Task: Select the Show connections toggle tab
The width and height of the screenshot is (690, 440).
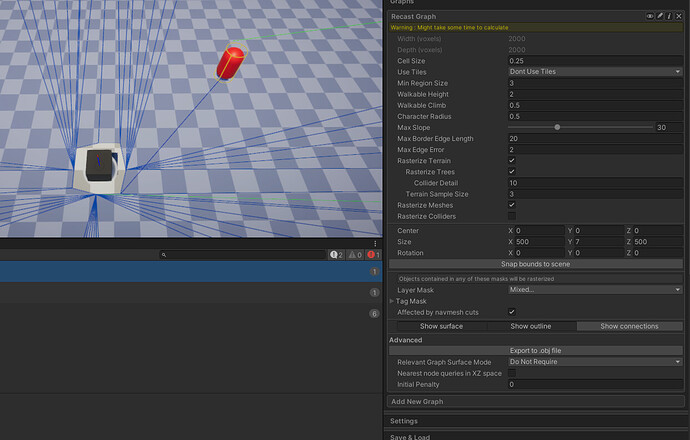Action: (629, 326)
